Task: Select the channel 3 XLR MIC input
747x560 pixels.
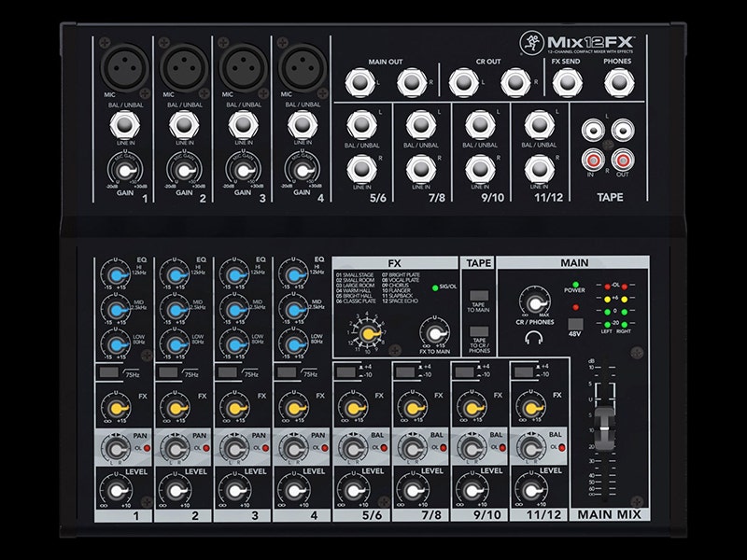Action: (x=243, y=66)
